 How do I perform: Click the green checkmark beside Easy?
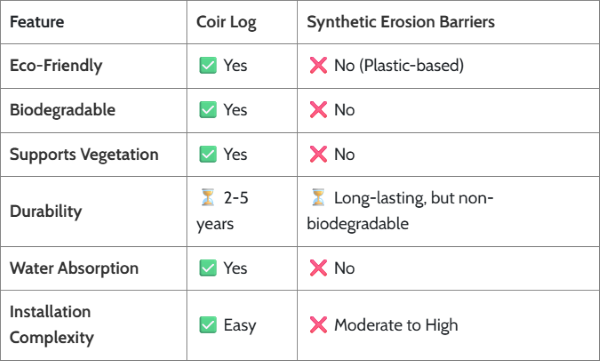click(x=208, y=325)
